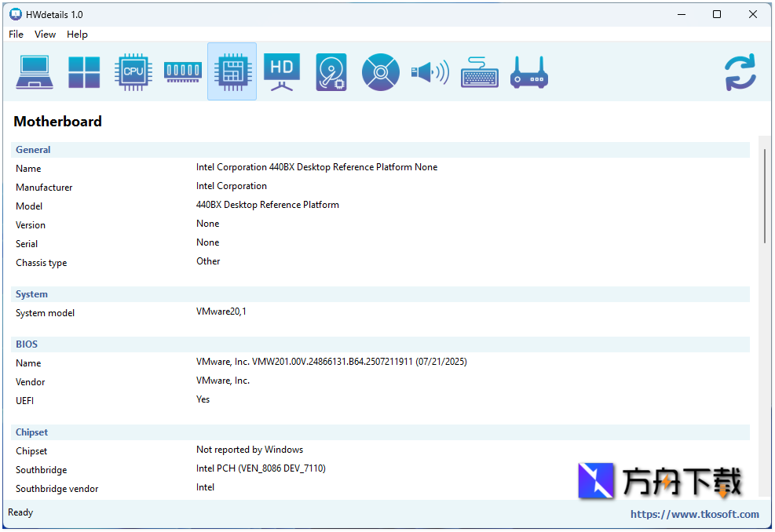Open the Help menu
This screenshot has height=532, width=775.
pos(77,34)
